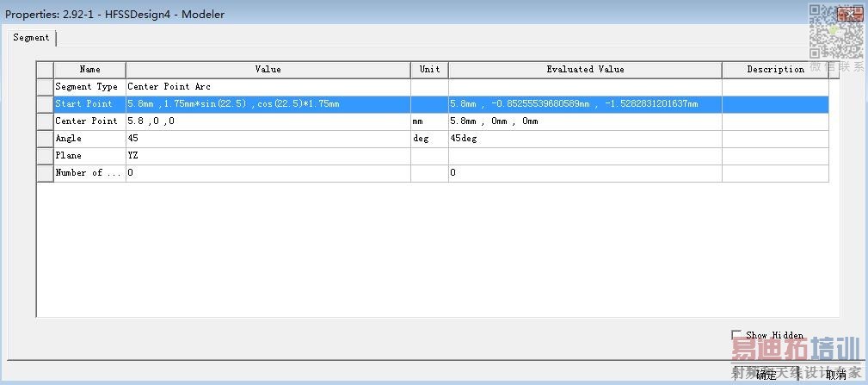Click the Description column header
The width and height of the screenshot is (868, 385).
click(776, 69)
